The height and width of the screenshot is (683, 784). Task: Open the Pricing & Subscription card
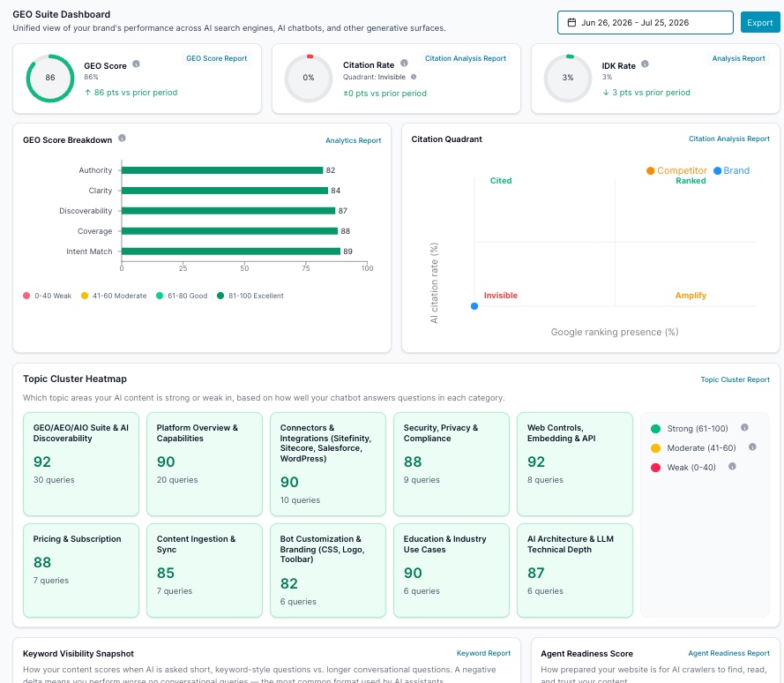click(81, 570)
